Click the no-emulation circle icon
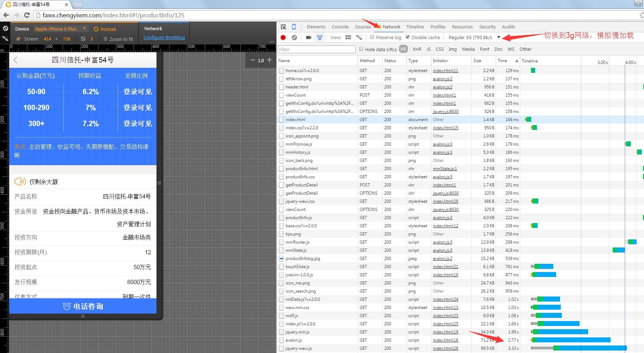The width and height of the screenshot is (644, 353). click(x=5, y=28)
